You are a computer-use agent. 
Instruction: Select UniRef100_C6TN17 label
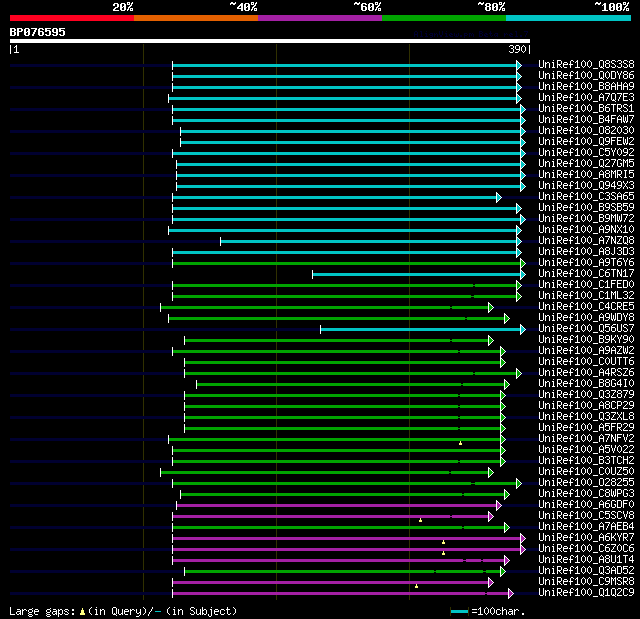(586, 274)
